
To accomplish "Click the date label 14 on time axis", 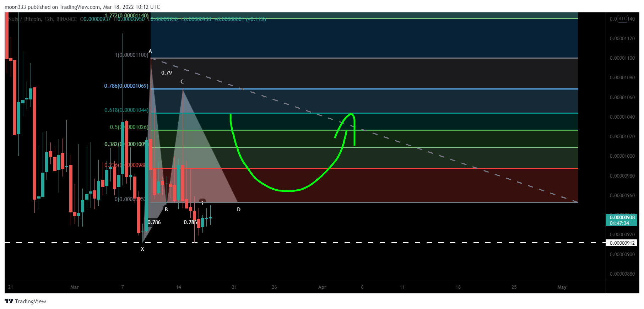I will click(179, 287).
